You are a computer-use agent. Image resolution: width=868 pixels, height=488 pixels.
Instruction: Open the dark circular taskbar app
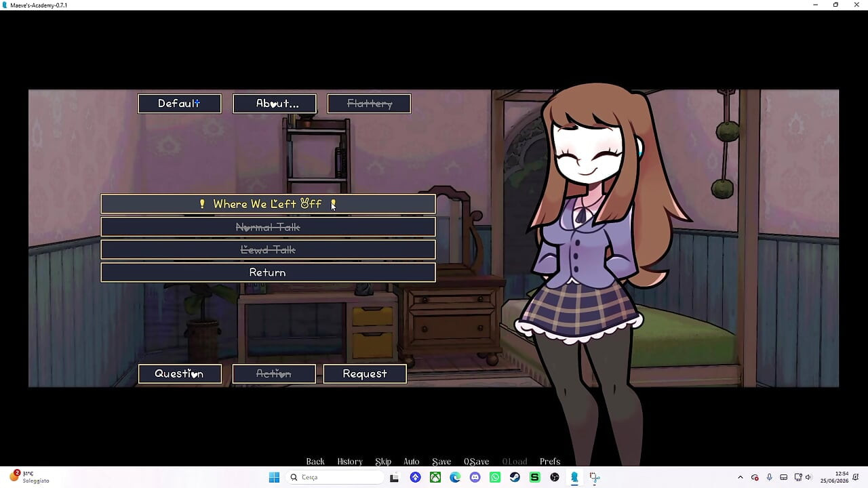tap(555, 477)
